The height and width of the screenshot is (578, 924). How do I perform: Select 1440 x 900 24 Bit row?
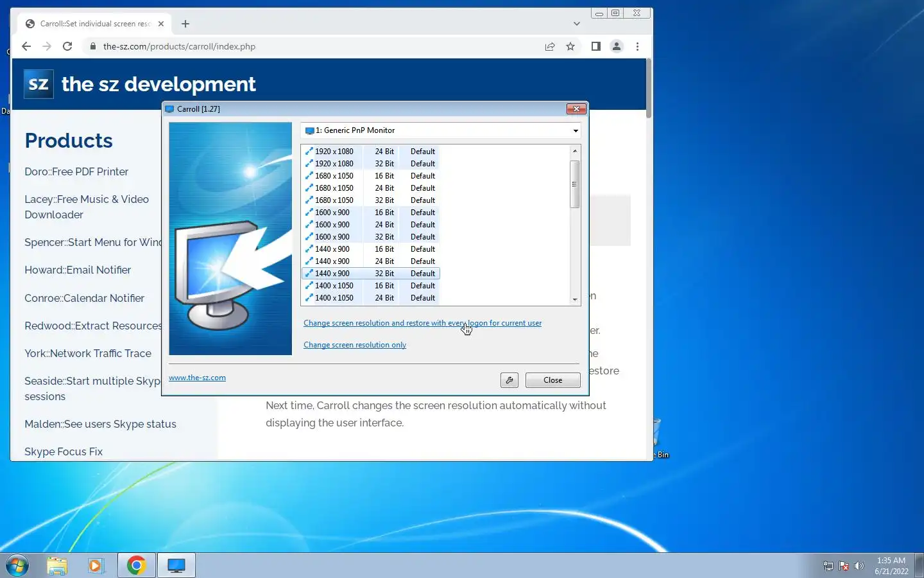[371, 261]
